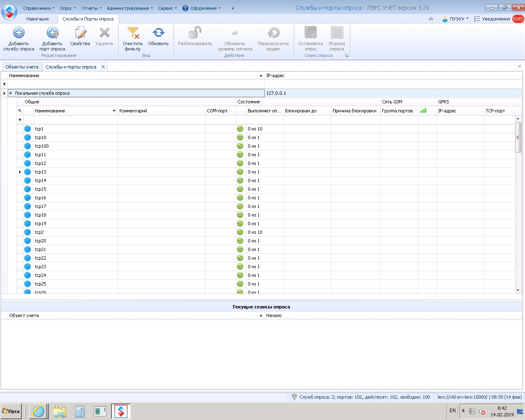Image resolution: width=525 pixels, height=420 pixels.
Task: Click the search magnifier icon in ports grid
Action: [x=20, y=111]
